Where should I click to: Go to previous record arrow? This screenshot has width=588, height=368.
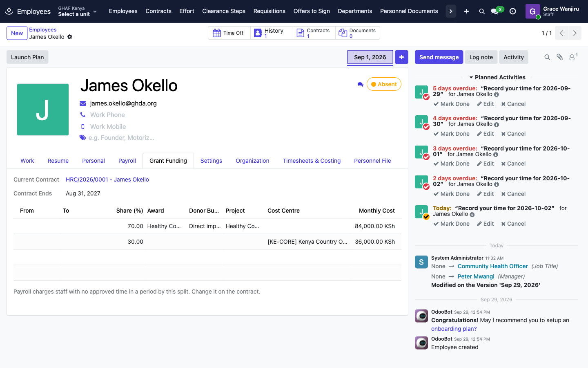click(561, 33)
